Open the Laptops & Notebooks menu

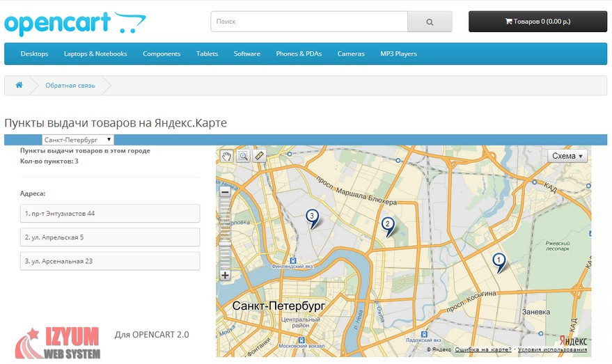click(x=95, y=54)
